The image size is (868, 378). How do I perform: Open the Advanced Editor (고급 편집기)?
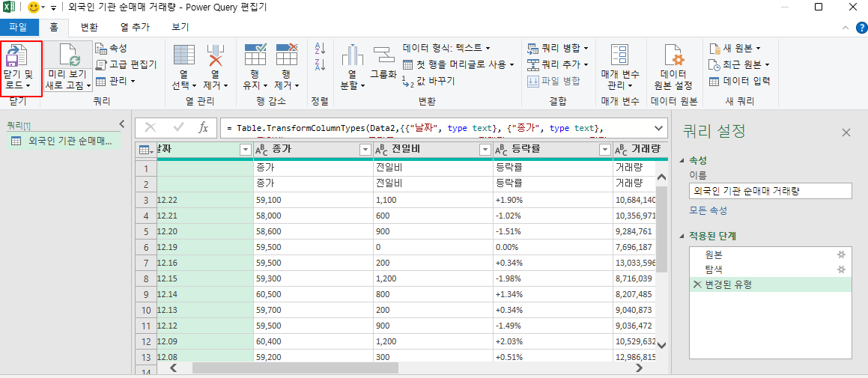[x=127, y=65]
